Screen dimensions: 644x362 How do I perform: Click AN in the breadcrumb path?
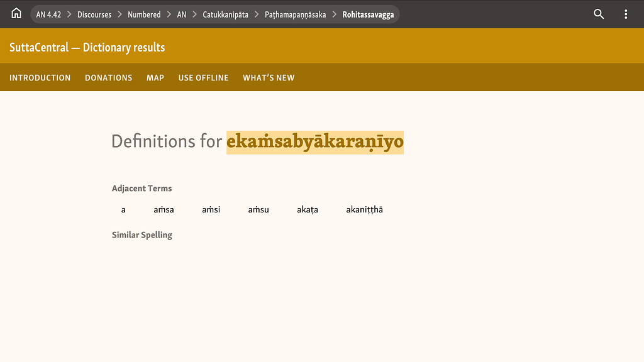(181, 14)
